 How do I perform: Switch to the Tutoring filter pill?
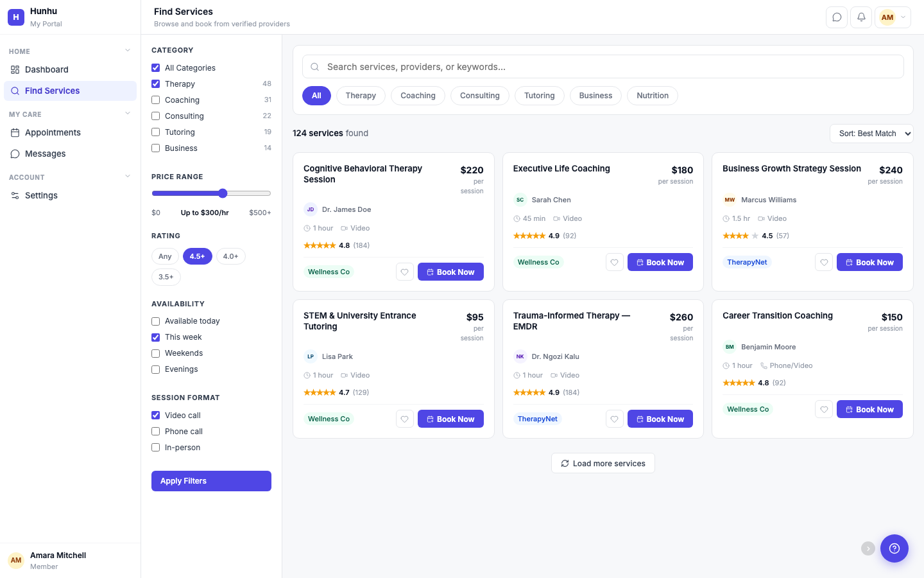tap(539, 95)
